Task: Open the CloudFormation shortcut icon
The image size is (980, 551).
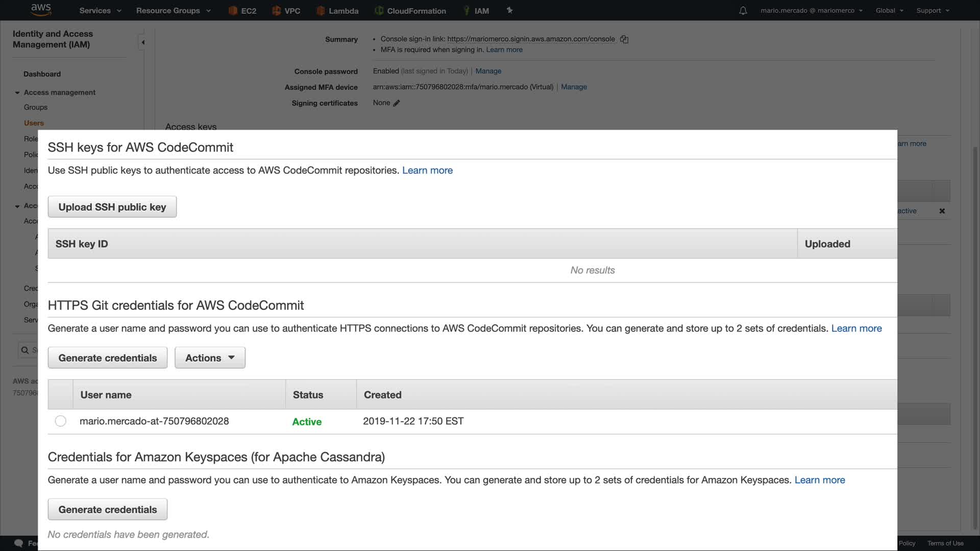Action: 379,11
